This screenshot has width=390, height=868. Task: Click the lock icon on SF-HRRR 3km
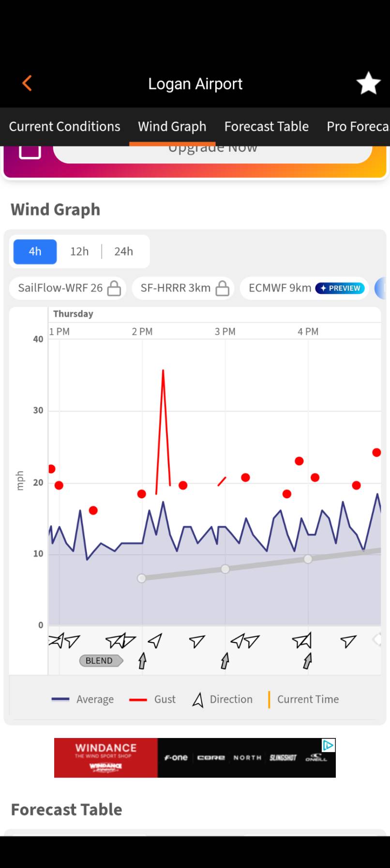222,288
